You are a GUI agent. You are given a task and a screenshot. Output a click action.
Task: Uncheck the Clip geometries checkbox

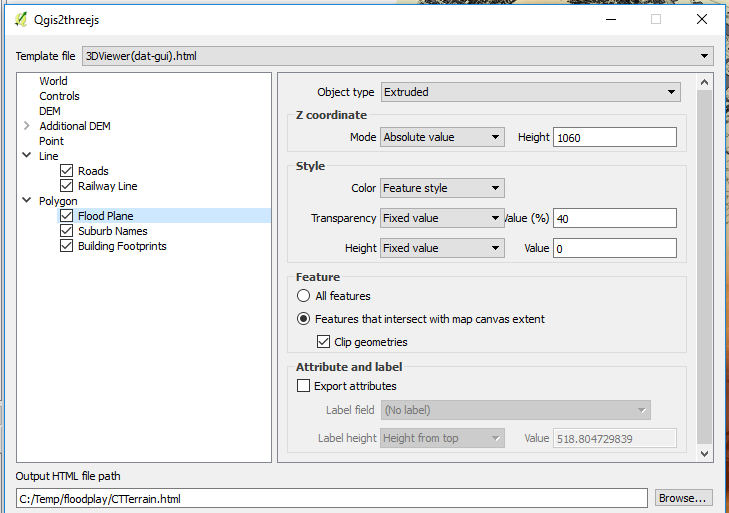323,342
